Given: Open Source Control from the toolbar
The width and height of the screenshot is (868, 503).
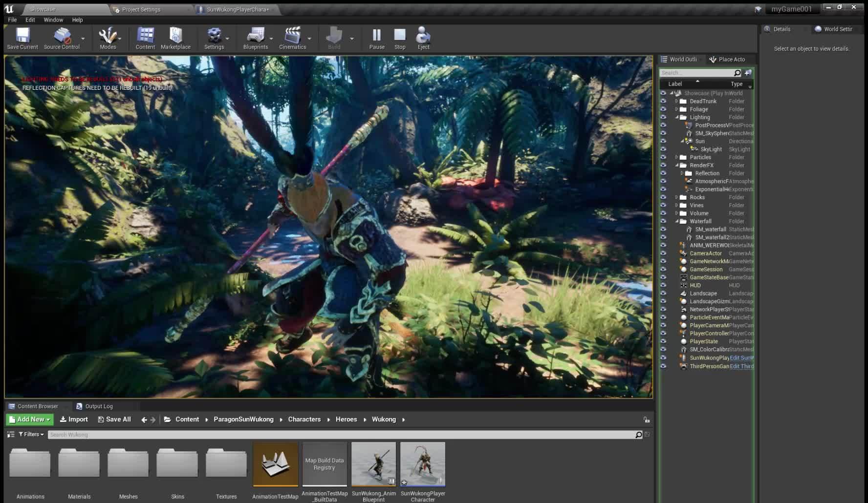Looking at the screenshot, I should [x=62, y=38].
